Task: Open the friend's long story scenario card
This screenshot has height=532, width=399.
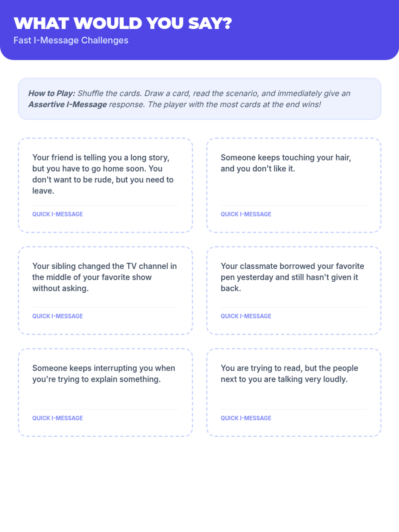Action: [x=105, y=185]
